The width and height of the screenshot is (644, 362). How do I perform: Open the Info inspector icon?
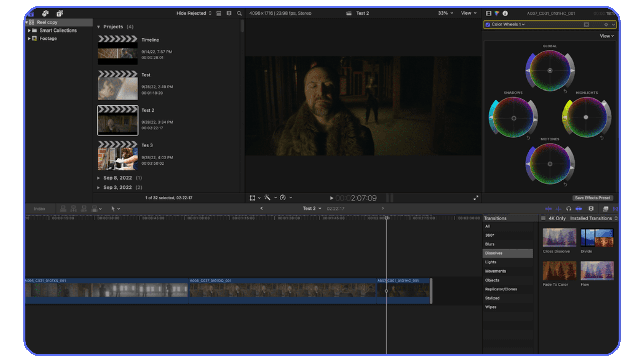point(505,13)
